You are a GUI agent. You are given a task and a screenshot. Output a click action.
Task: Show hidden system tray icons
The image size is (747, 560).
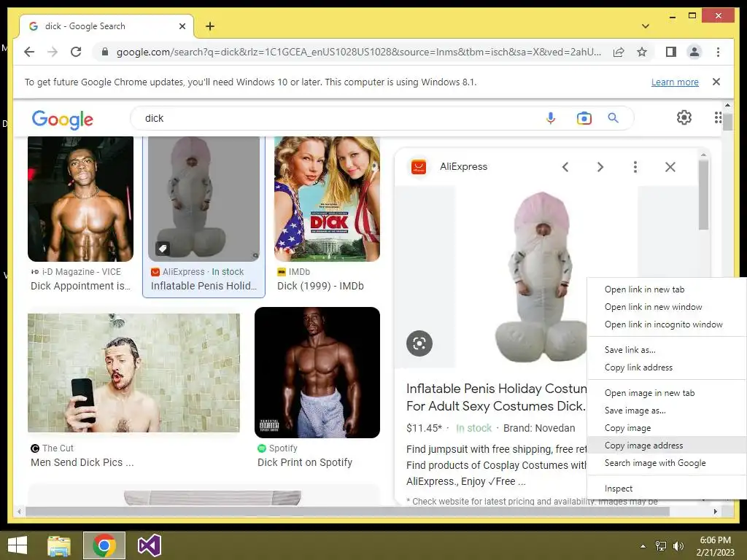pos(643,546)
